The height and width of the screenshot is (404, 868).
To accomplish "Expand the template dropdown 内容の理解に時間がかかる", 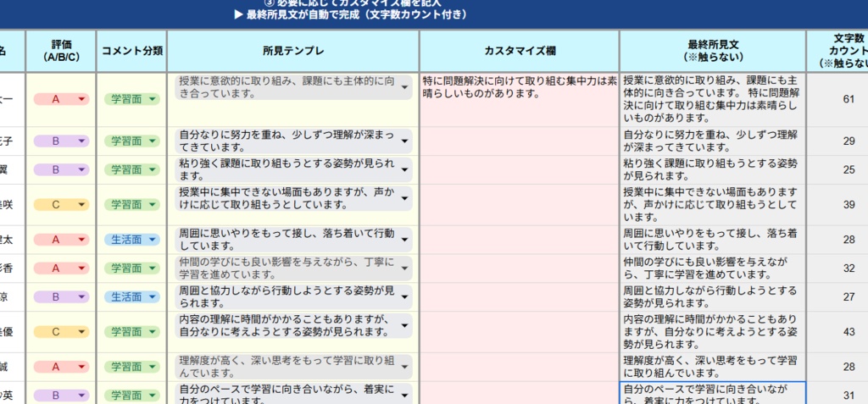I will pos(293,326).
